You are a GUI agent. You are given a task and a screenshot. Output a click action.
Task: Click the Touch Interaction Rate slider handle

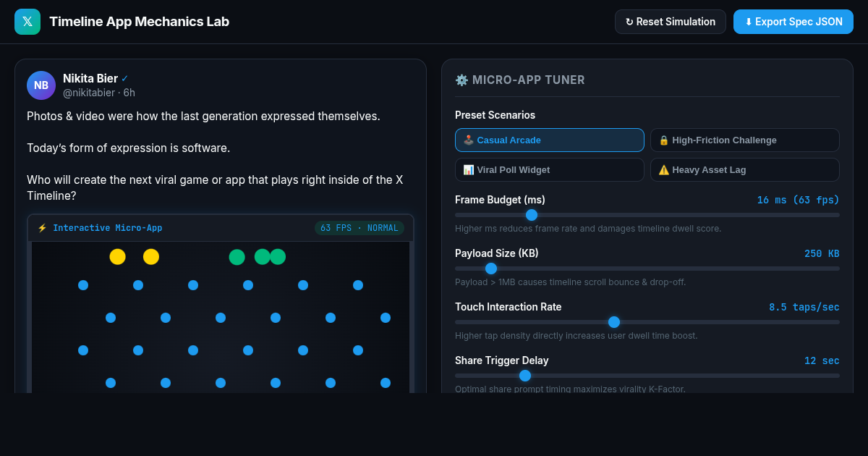coord(614,322)
